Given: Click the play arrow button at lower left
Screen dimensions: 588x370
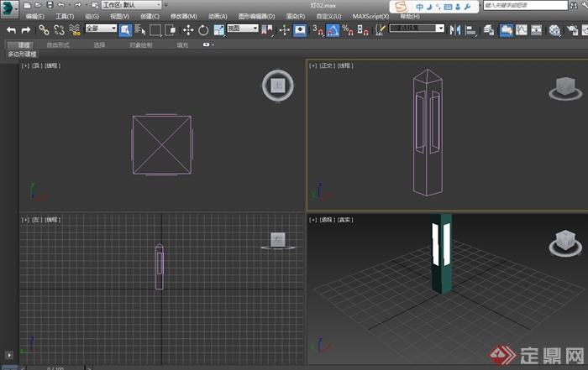Looking at the screenshot, I should point(9,355).
